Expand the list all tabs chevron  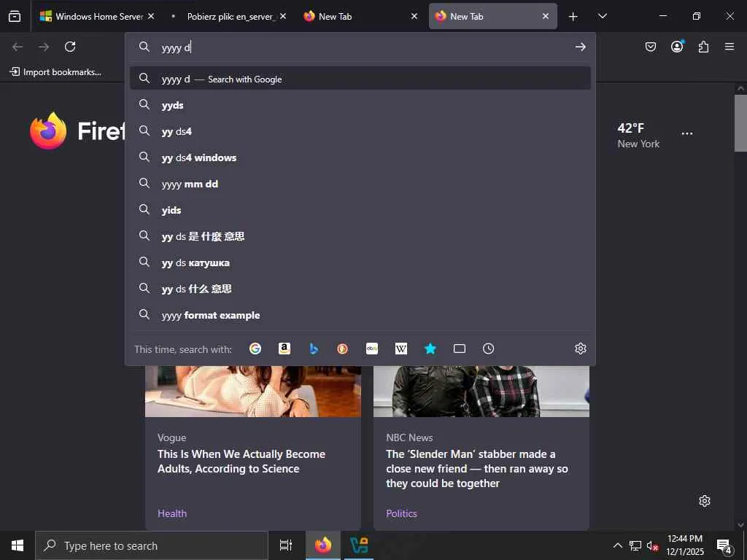coord(603,16)
